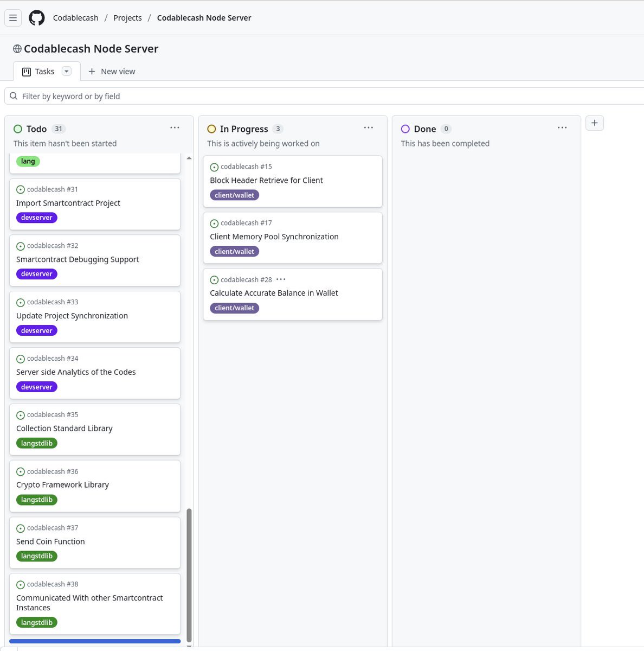Click 'This has been completed' description
This screenshot has height=651, width=644.
point(445,144)
